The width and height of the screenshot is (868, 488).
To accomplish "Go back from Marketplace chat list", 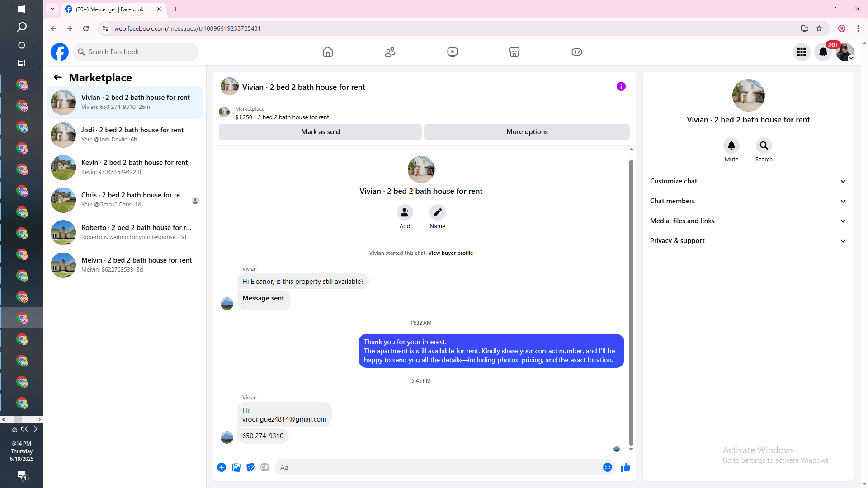I will pyautogui.click(x=58, y=77).
